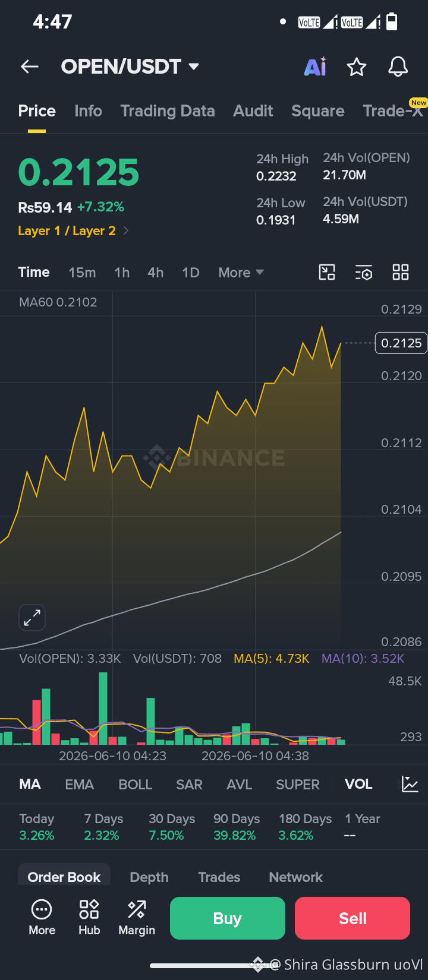Open chart drawing tools icon
The height and width of the screenshot is (980, 428).
coord(327,272)
